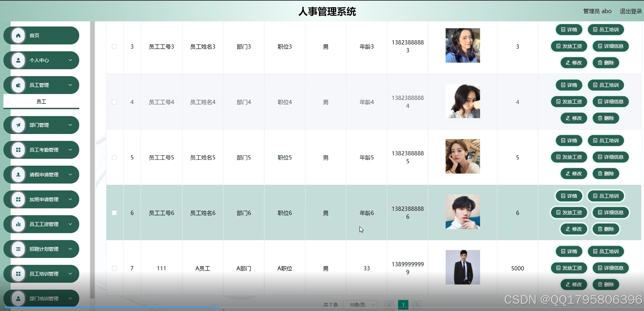Check the checkbox for employee 111
This screenshot has height=311, width=644.
pyautogui.click(x=114, y=268)
